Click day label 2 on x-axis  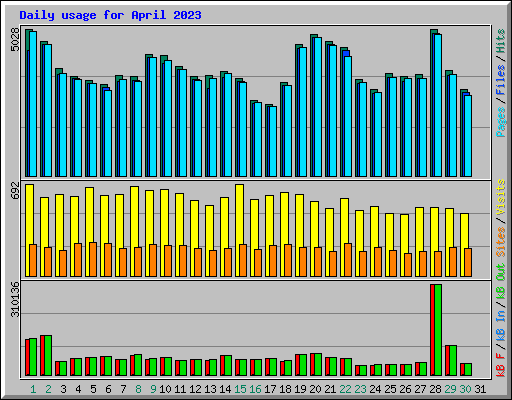click(48, 389)
